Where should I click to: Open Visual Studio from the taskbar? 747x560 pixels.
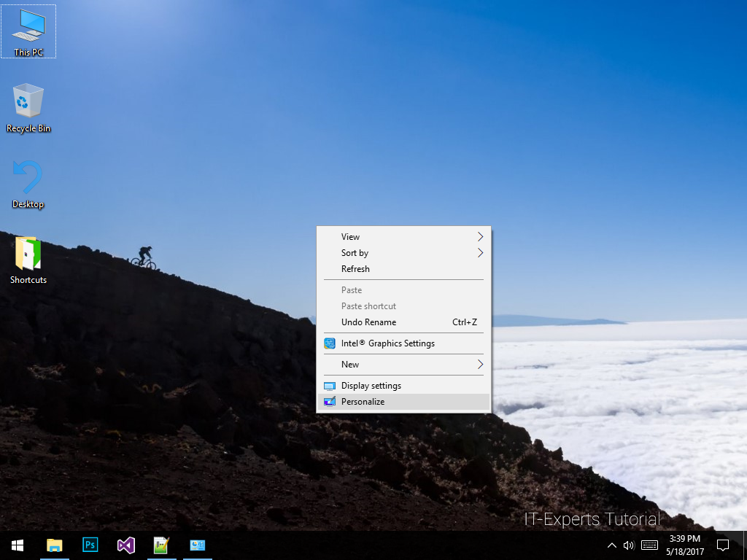pyautogui.click(x=126, y=545)
